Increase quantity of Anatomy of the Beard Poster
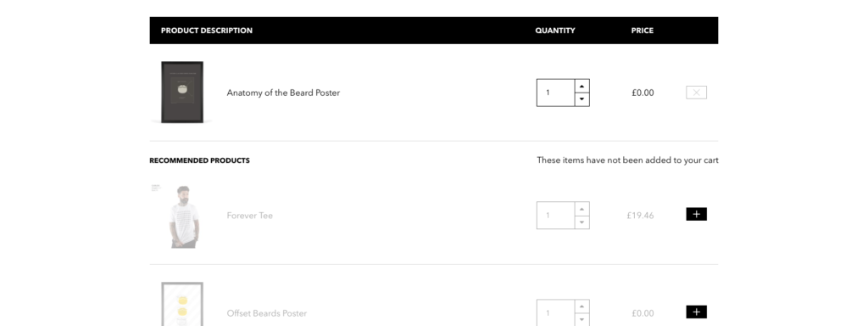 pos(581,86)
